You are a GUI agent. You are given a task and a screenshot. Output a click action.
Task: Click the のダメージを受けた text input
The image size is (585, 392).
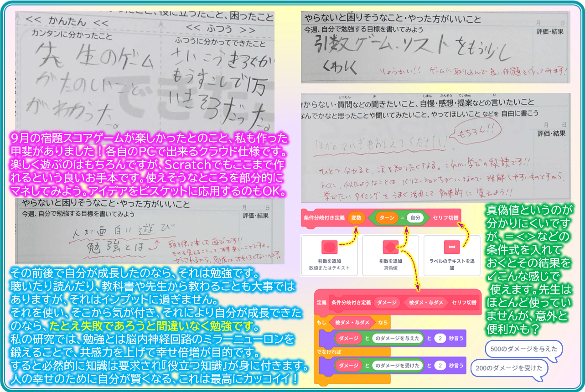pyautogui.click(x=397, y=366)
